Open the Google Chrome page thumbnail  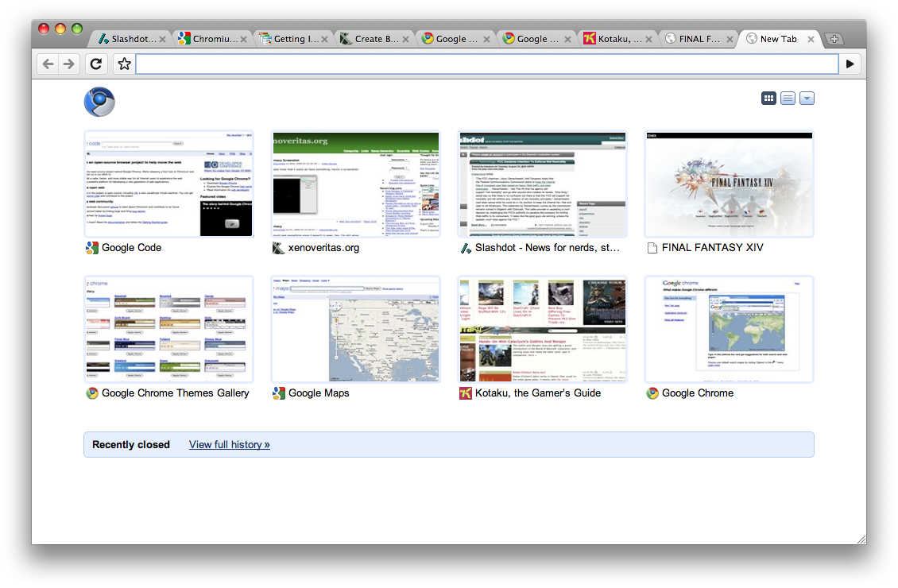click(729, 329)
